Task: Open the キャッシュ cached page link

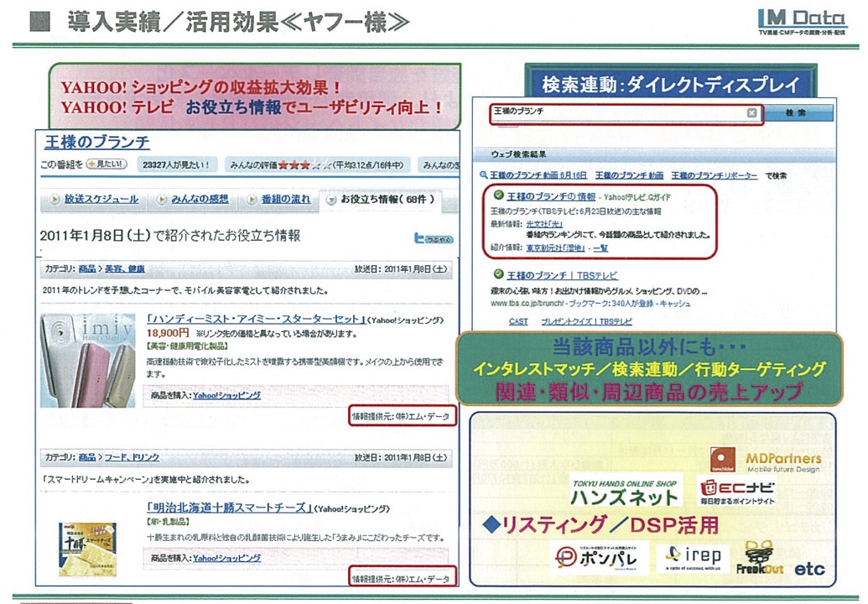Action: (673, 304)
